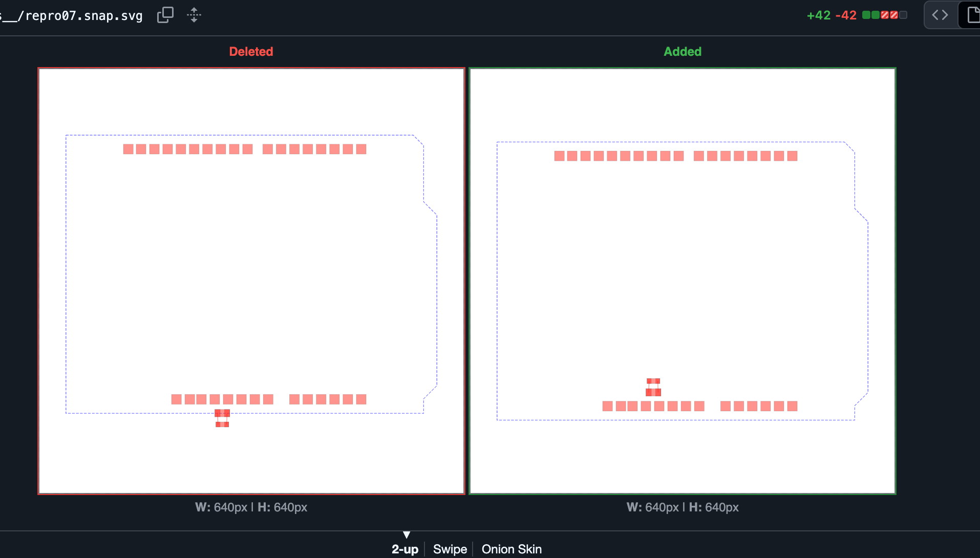The width and height of the screenshot is (980, 558).
Task: Click dimensions text under the Deleted image
Action: pos(251,507)
